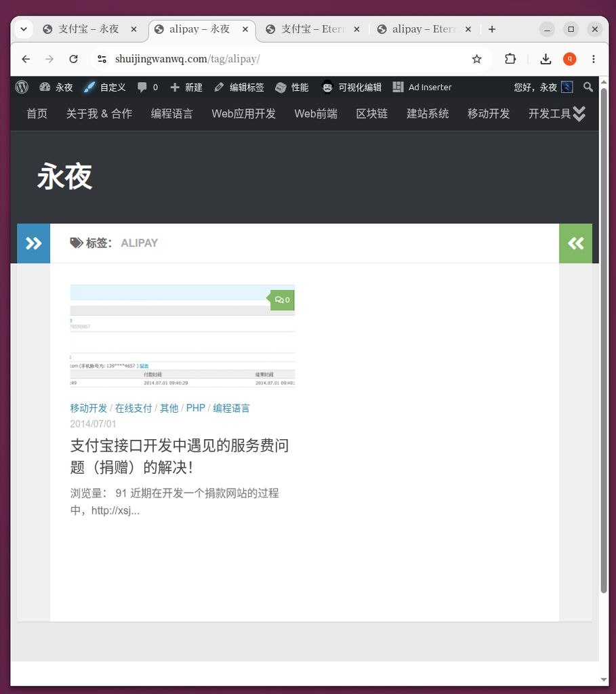The height and width of the screenshot is (694, 616).
Task: Open the 编程语言 post category link
Action: tap(232, 408)
